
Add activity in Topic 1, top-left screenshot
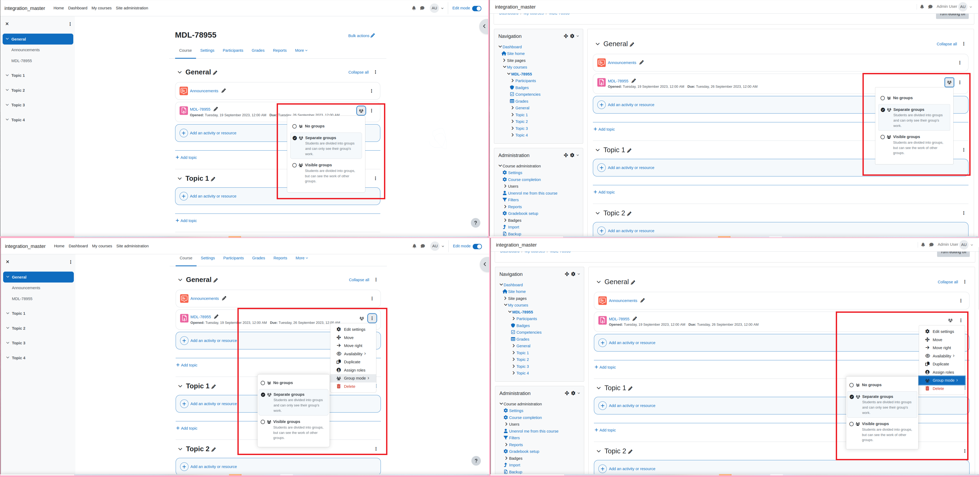tap(278, 196)
